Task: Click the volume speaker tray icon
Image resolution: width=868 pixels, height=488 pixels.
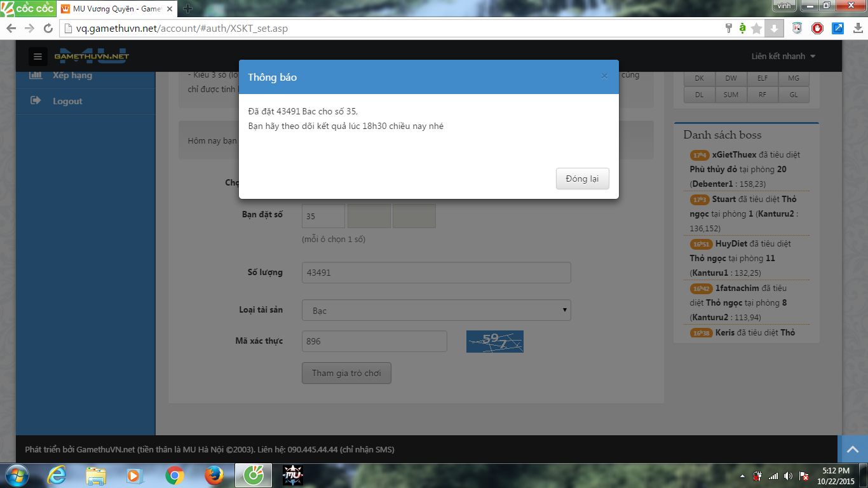Action: (x=788, y=476)
